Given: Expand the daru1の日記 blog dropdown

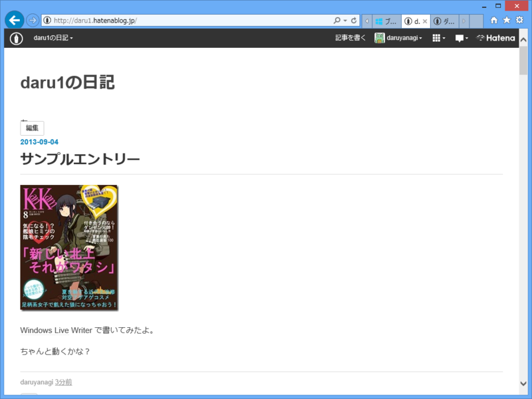Looking at the screenshot, I should click(53, 38).
